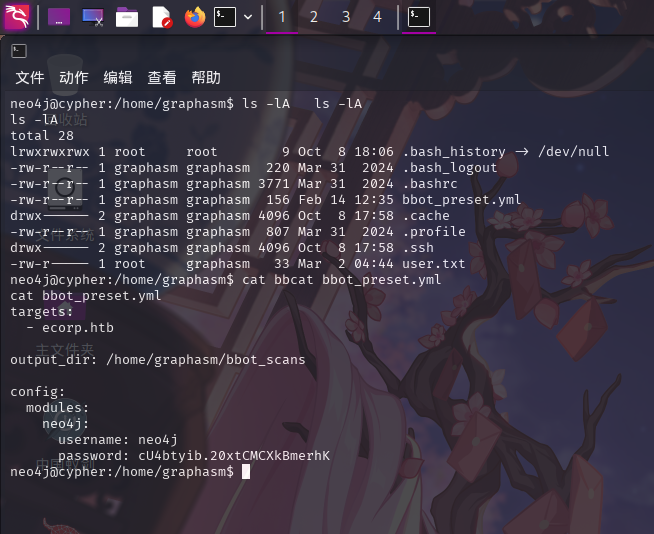The image size is (654, 534).
Task: Open the 编辑 menu
Action: 118,78
